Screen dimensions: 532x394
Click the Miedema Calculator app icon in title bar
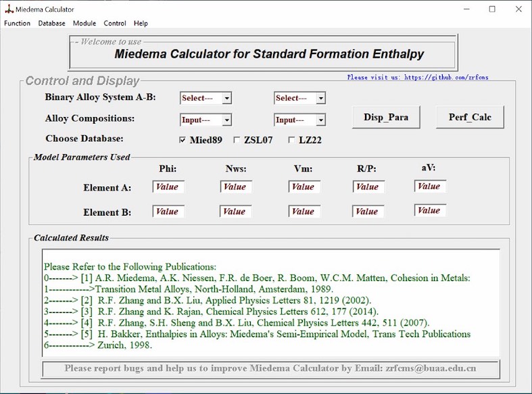(x=8, y=9)
